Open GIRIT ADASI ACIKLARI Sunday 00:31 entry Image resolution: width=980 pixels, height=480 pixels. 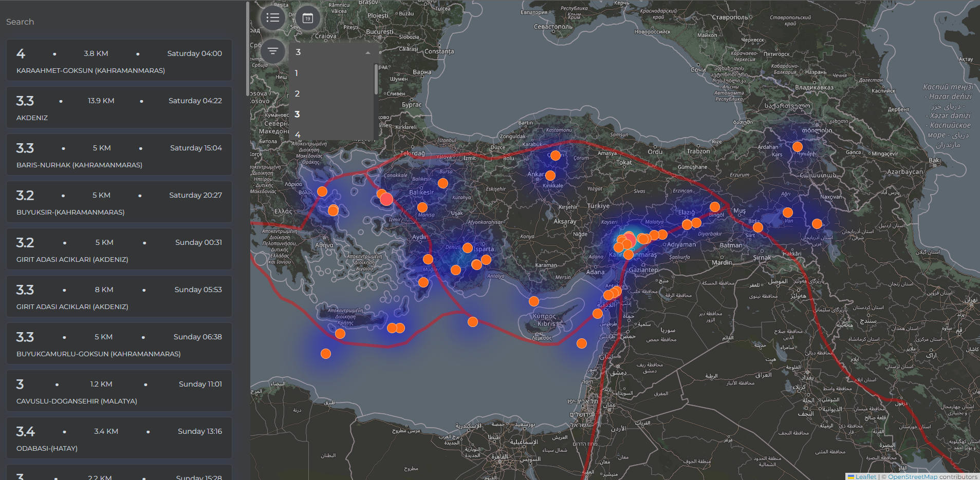coord(119,249)
